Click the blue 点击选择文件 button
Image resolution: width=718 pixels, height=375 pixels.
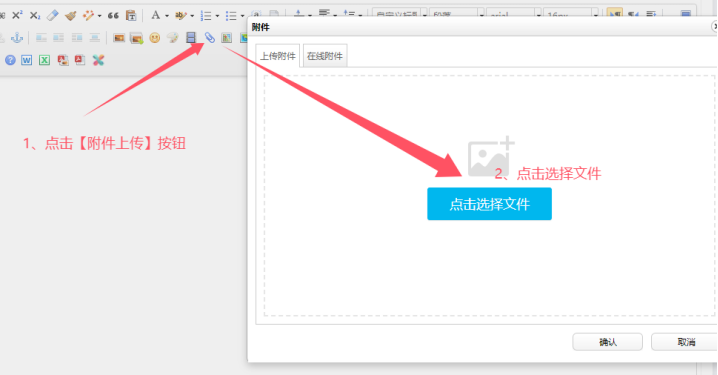[x=489, y=204]
